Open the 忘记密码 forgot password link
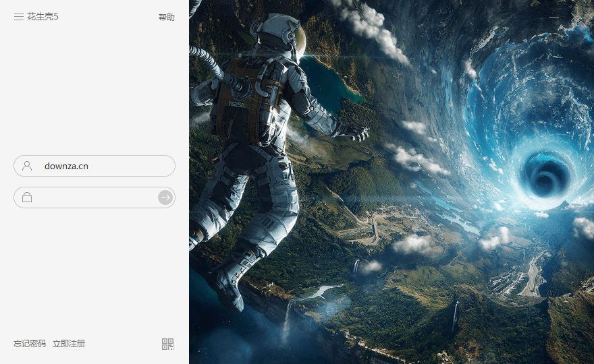The image size is (594, 364). 30,344
